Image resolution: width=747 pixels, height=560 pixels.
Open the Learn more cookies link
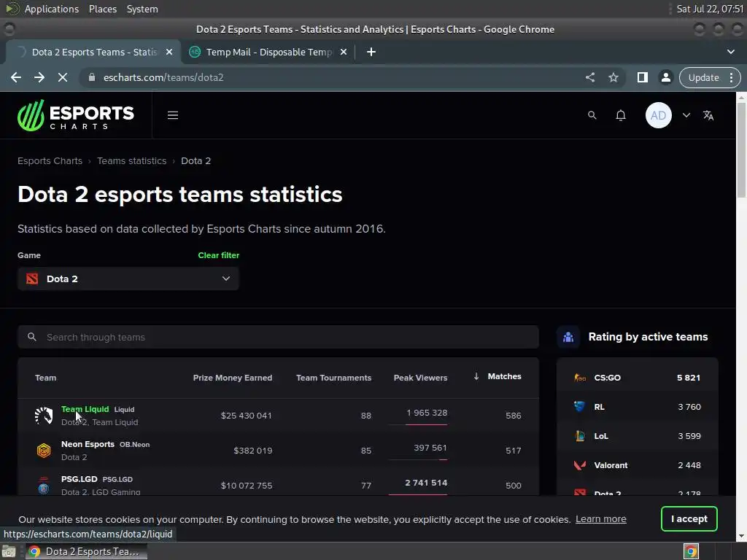(x=601, y=518)
